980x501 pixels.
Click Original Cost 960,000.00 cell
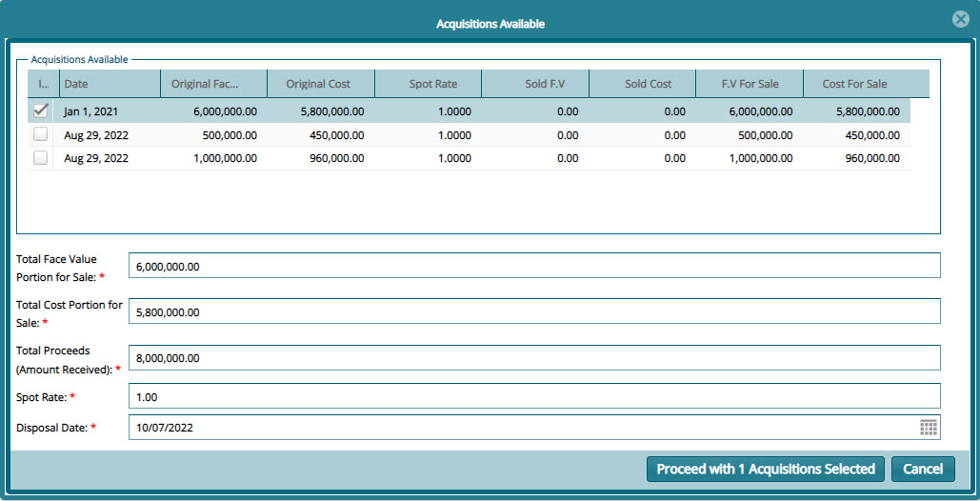pyautogui.click(x=337, y=159)
